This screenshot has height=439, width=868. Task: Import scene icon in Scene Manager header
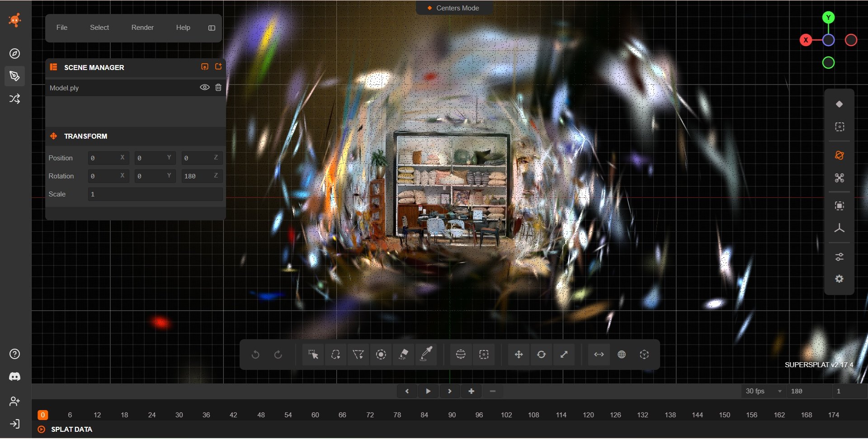tap(205, 67)
